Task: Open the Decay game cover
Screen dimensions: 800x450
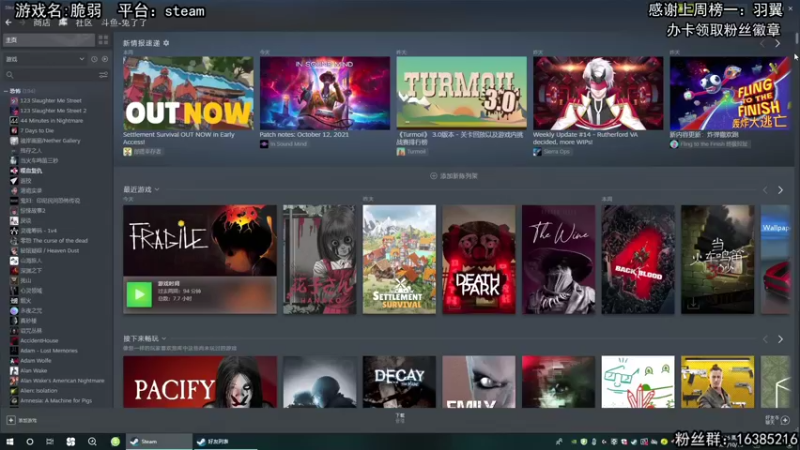Action: click(399, 382)
